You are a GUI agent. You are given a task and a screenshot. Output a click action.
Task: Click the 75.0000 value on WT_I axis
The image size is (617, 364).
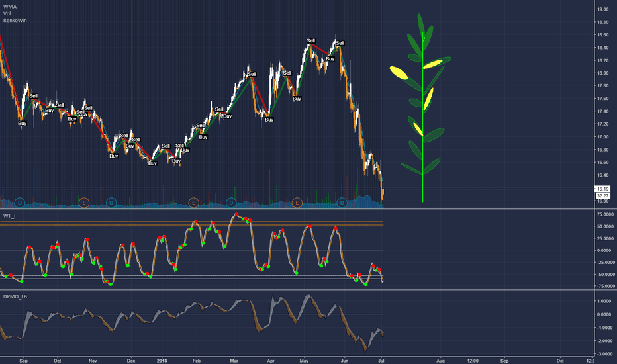click(x=605, y=214)
